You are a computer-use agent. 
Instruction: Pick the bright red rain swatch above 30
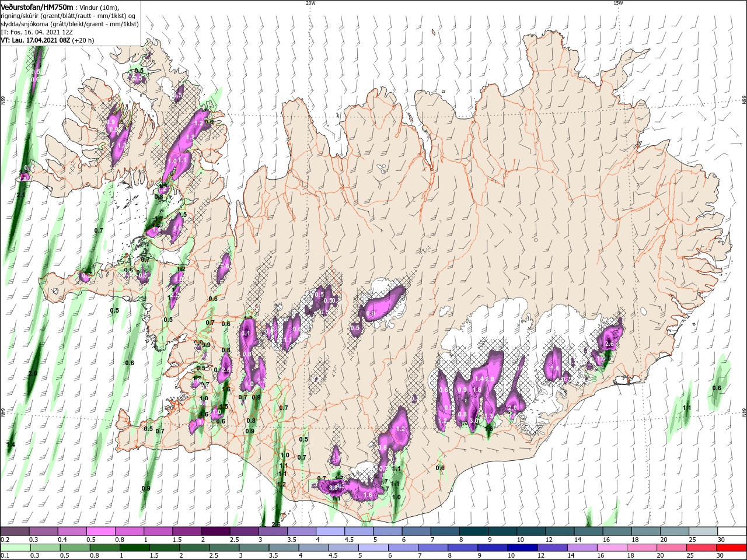point(732,548)
